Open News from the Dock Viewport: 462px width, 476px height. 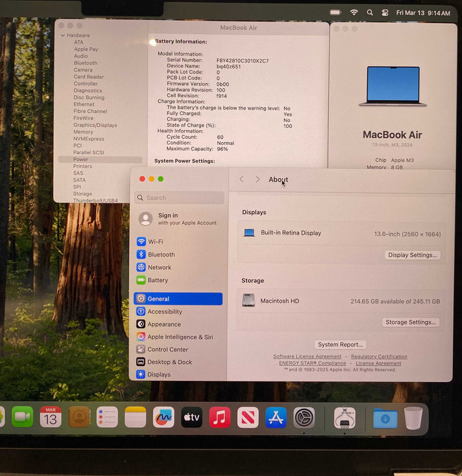coord(248,417)
